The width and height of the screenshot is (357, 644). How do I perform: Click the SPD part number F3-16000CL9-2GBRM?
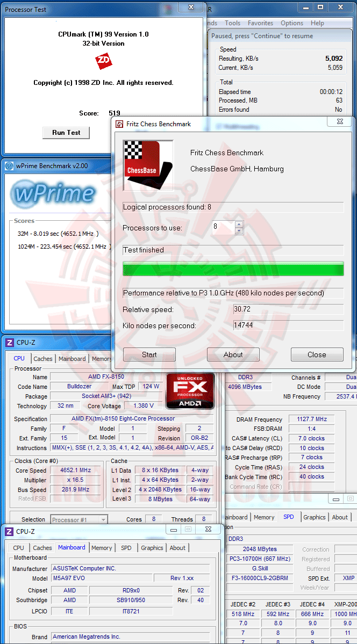click(x=260, y=578)
